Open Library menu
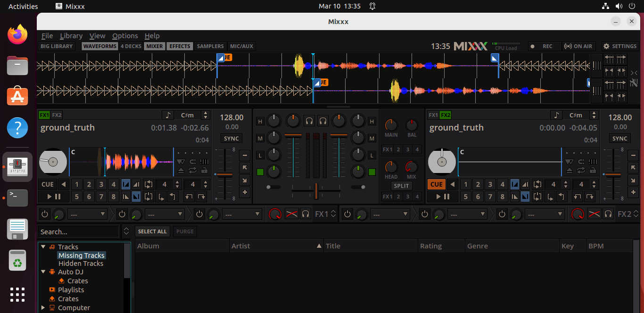The width and height of the screenshot is (644, 313). 71,36
